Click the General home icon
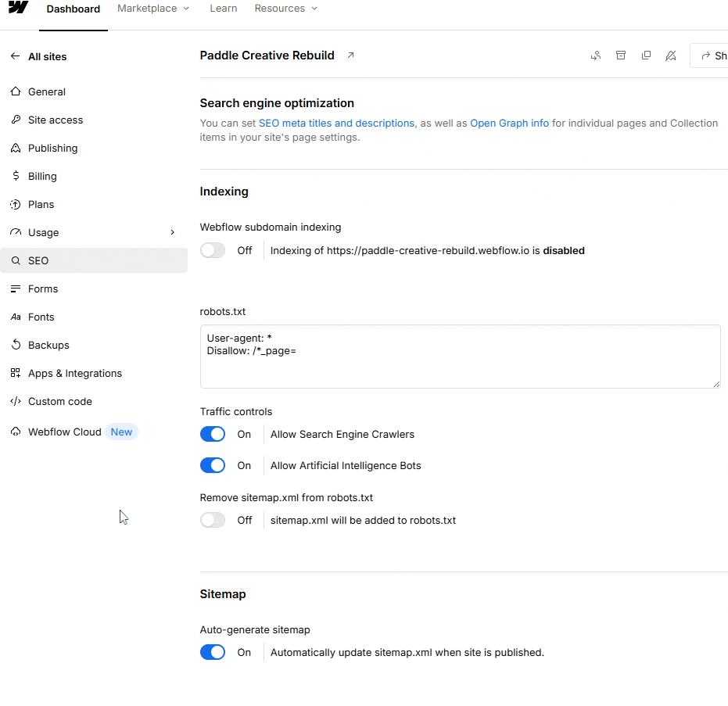 coord(16,91)
